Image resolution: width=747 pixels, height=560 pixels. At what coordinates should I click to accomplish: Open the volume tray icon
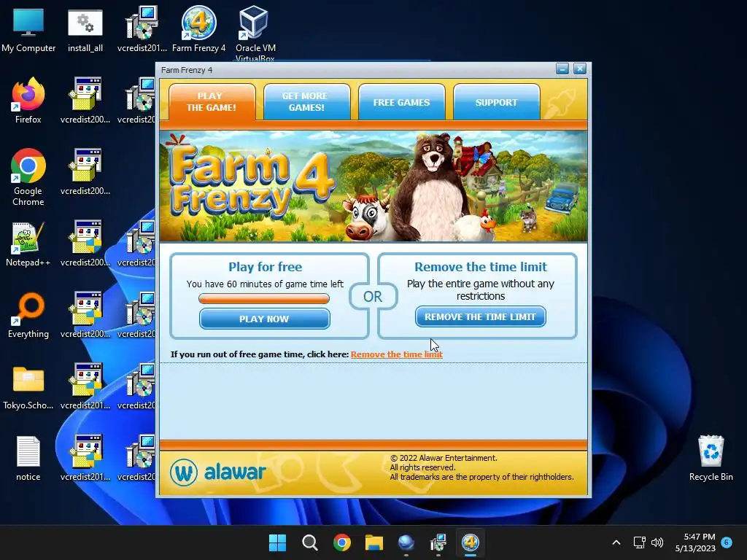pyautogui.click(x=657, y=542)
